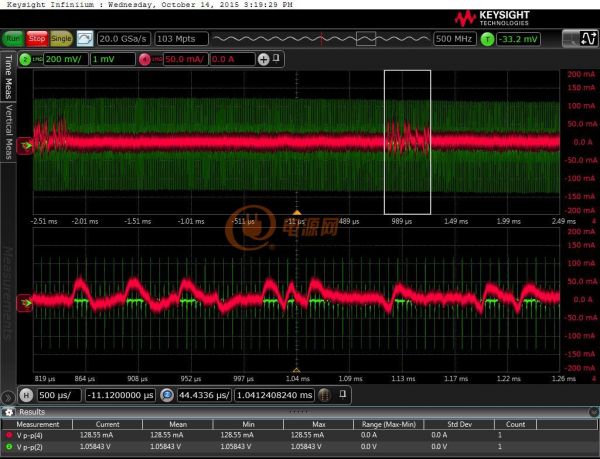Open the Time Meas side tab
Viewport: 600px width, 459px height.
[x=8, y=76]
